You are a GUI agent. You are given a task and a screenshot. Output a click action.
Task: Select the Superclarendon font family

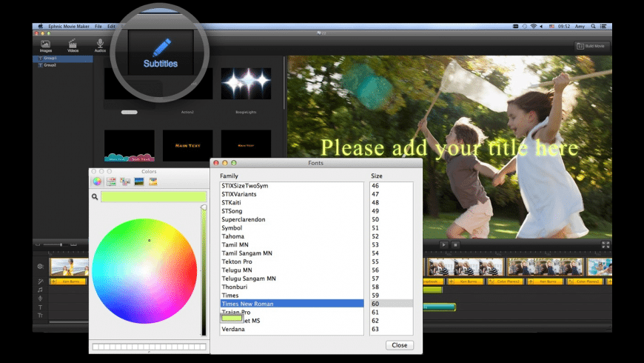point(292,219)
